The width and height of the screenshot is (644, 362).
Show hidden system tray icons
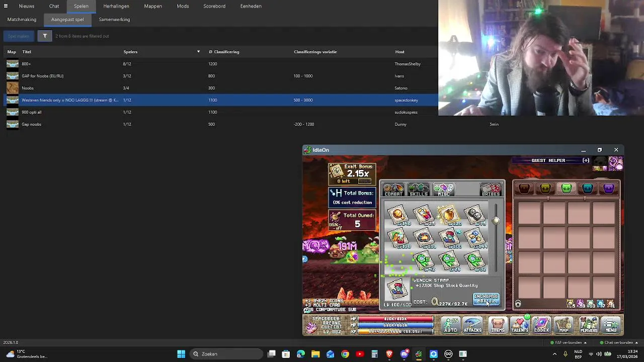point(554,354)
